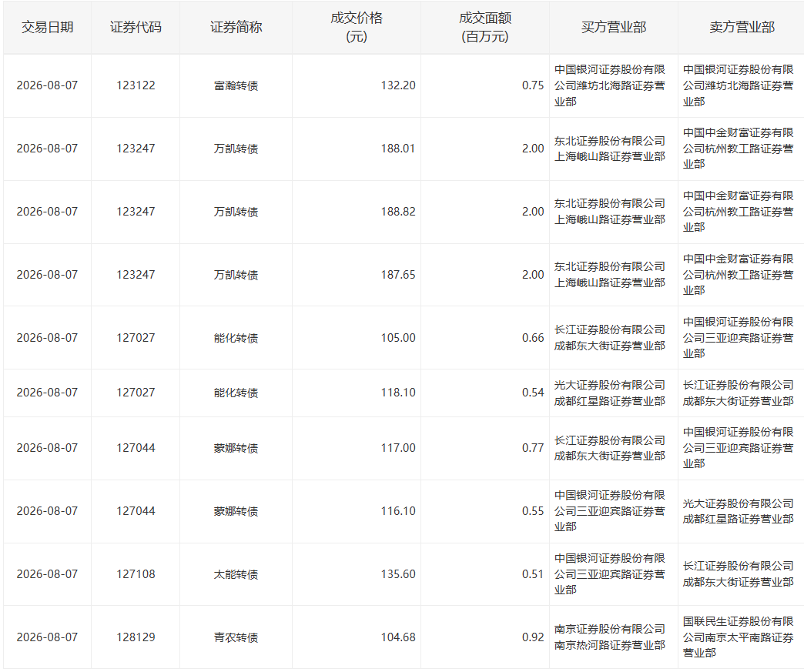Click face amount 0.66
Image resolution: width=804 pixels, height=672 pixels.
click(x=533, y=338)
